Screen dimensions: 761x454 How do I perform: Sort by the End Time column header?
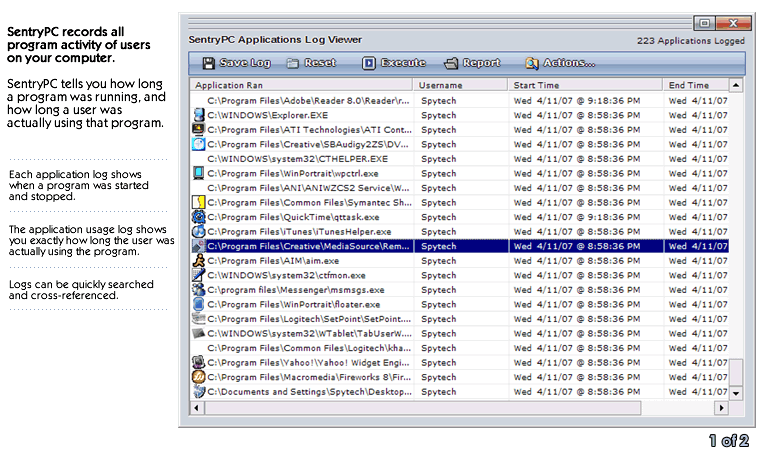pyautogui.click(x=696, y=85)
